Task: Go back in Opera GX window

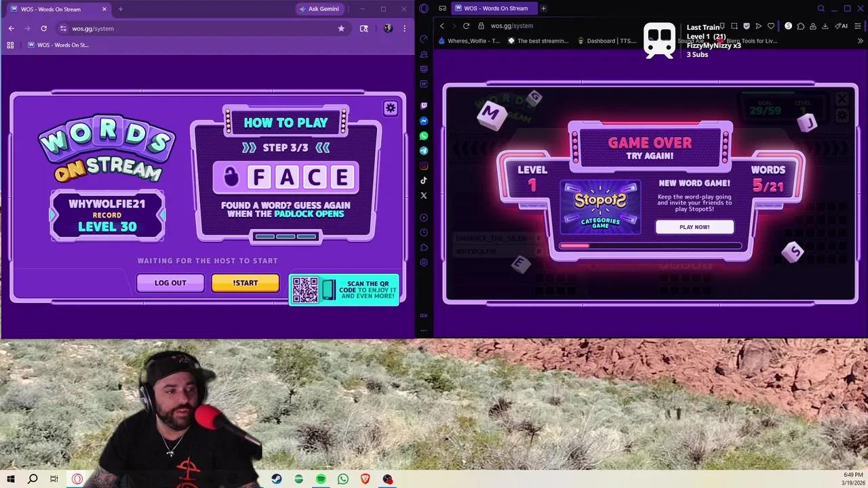Action: coord(442,26)
